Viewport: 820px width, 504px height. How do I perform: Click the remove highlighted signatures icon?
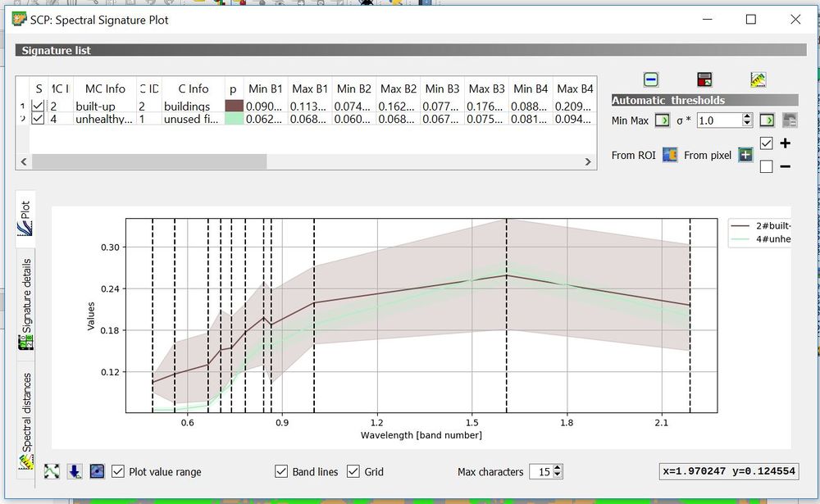point(650,79)
